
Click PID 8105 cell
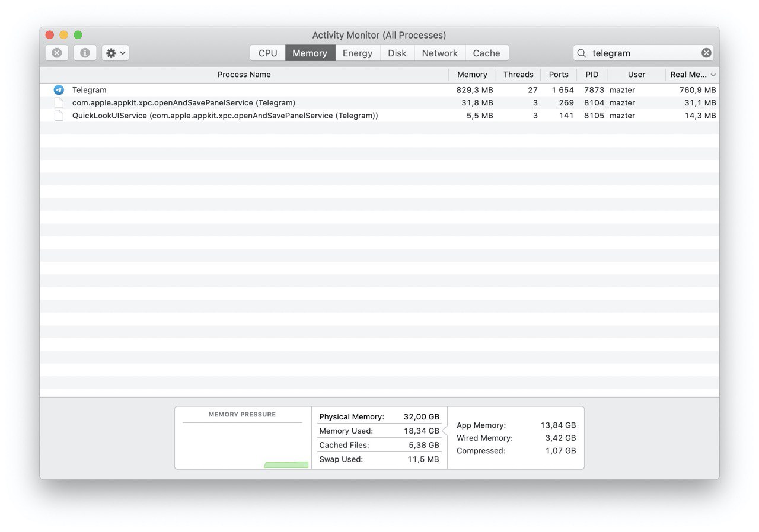[594, 116]
